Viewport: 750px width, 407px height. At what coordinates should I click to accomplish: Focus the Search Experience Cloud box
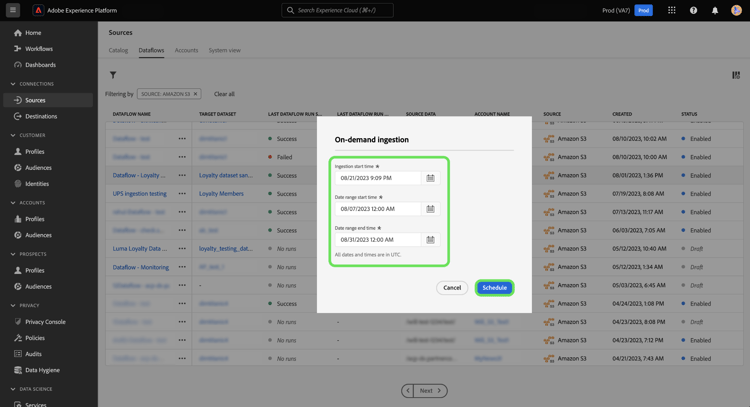[338, 10]
